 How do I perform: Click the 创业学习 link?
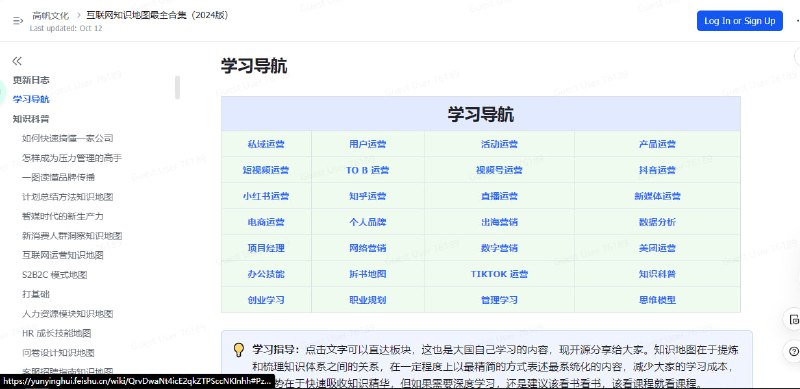click(266, 300)
